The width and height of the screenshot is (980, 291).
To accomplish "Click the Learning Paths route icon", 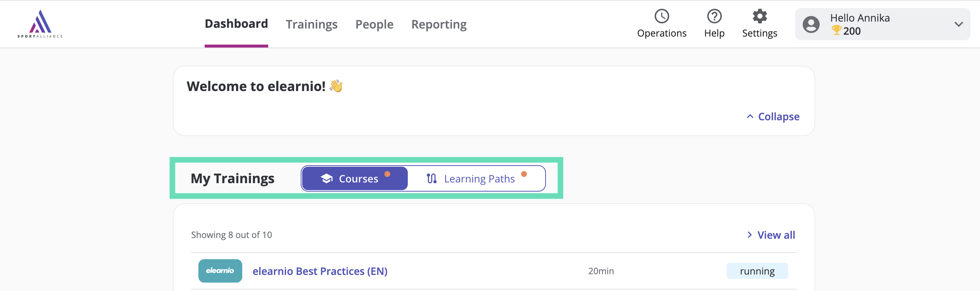I will (x=432, y=178).
